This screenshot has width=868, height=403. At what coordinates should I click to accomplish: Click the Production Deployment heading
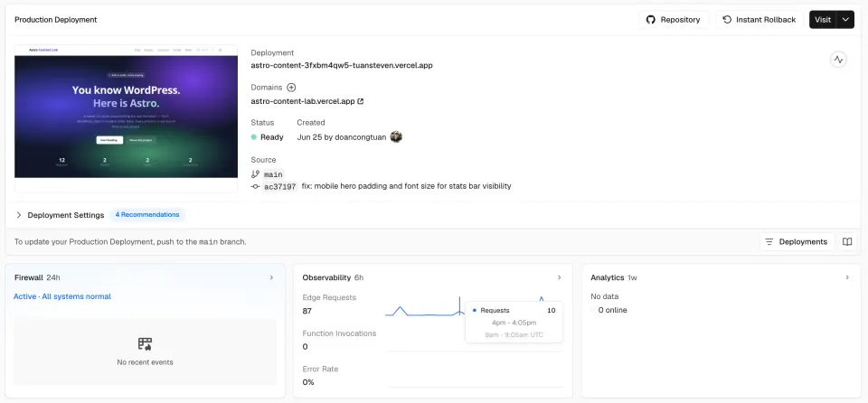pyautogui.click(x=55, y=19)
